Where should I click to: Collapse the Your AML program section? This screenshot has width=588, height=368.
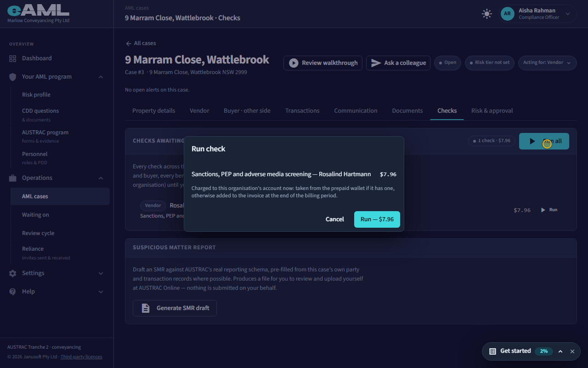click(101, 77)
